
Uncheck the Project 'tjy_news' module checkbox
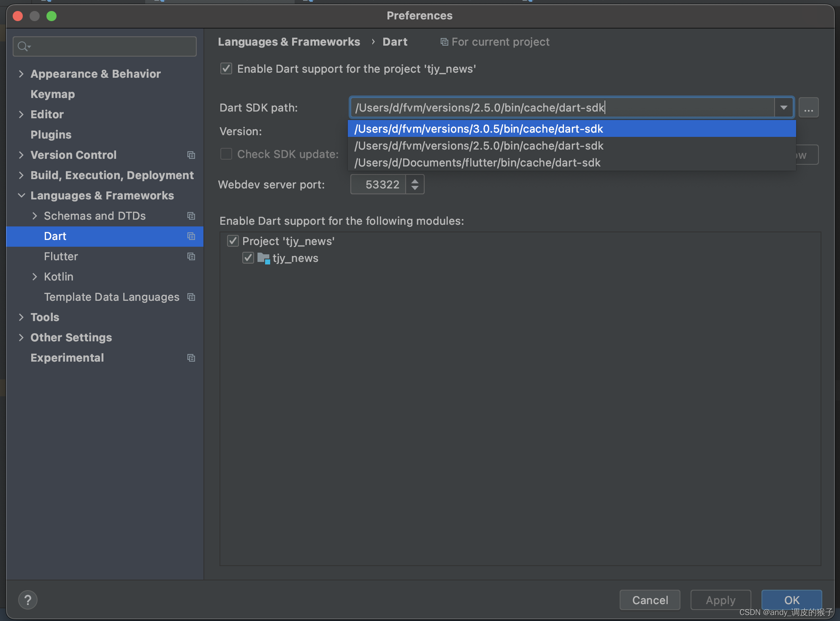tap(233, 241)
